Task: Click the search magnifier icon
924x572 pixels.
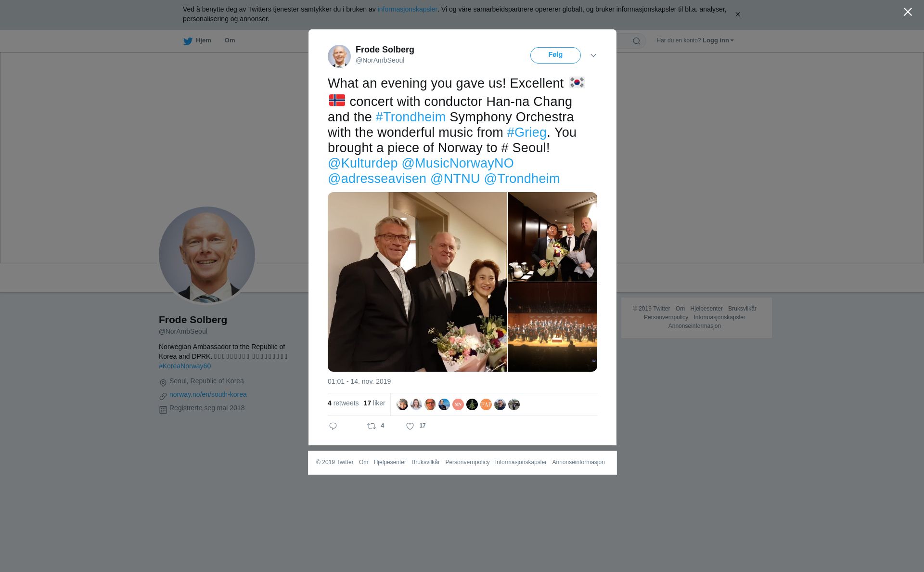Action: coord(637,41)
